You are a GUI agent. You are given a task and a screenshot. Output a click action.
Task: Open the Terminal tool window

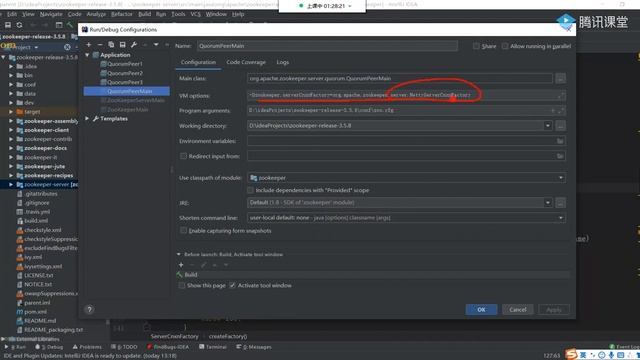[x=213, y=347]
